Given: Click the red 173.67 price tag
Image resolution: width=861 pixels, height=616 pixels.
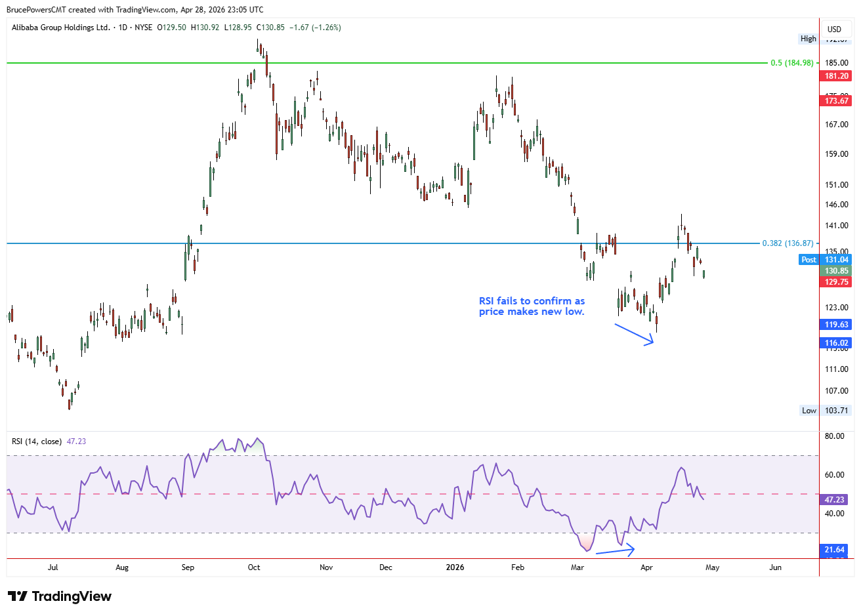Looking at the screenshot, I should [837, 101].
